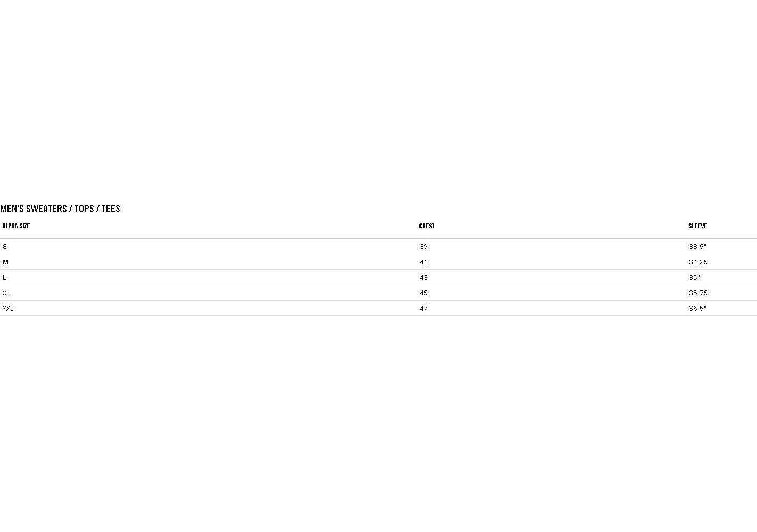Click the 35" sleeve value in the L row
Viewport: 757px width, 532px height.
(x=694, y=278)
